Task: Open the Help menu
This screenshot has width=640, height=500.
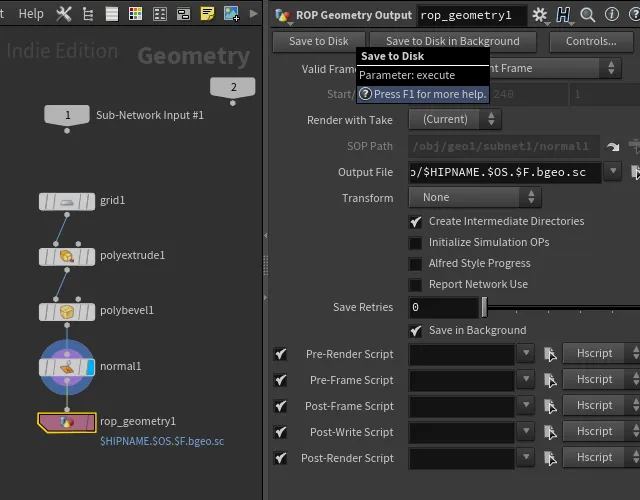Action: 31,13
